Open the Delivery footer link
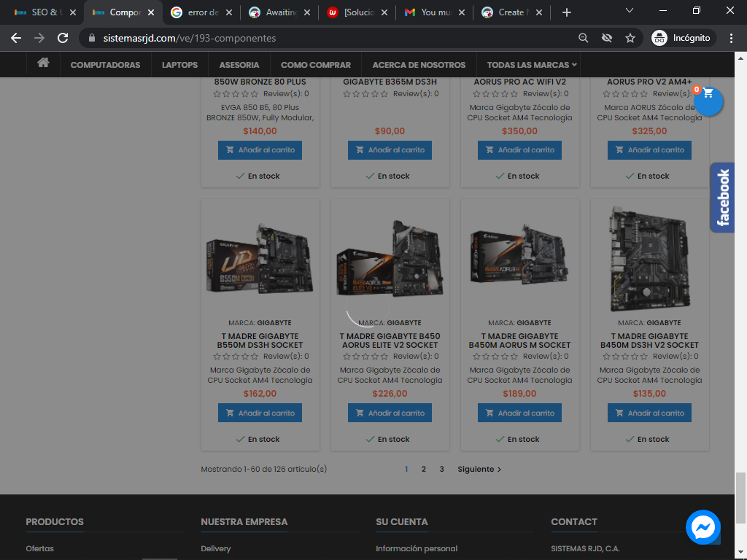The image size is (747, 560). click(x=216, y=548)
